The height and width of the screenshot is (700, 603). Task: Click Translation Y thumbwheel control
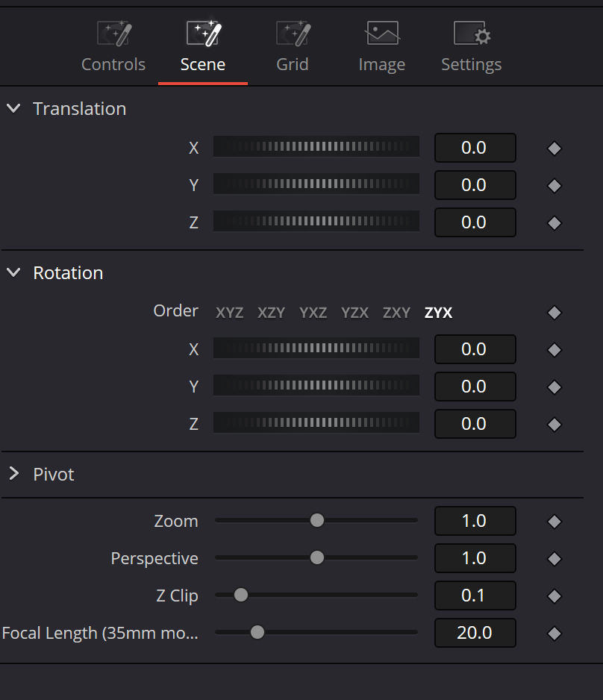click(x=316, y=184)
